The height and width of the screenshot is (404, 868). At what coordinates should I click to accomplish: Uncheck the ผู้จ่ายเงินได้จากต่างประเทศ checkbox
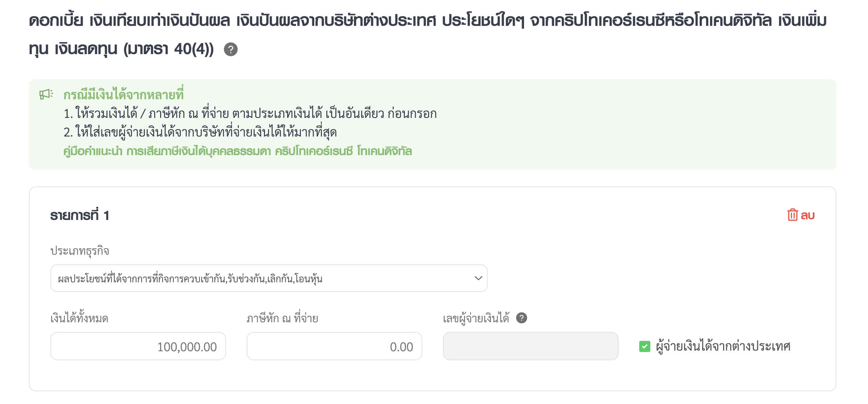pyautogui.click(x=644, y=346)
